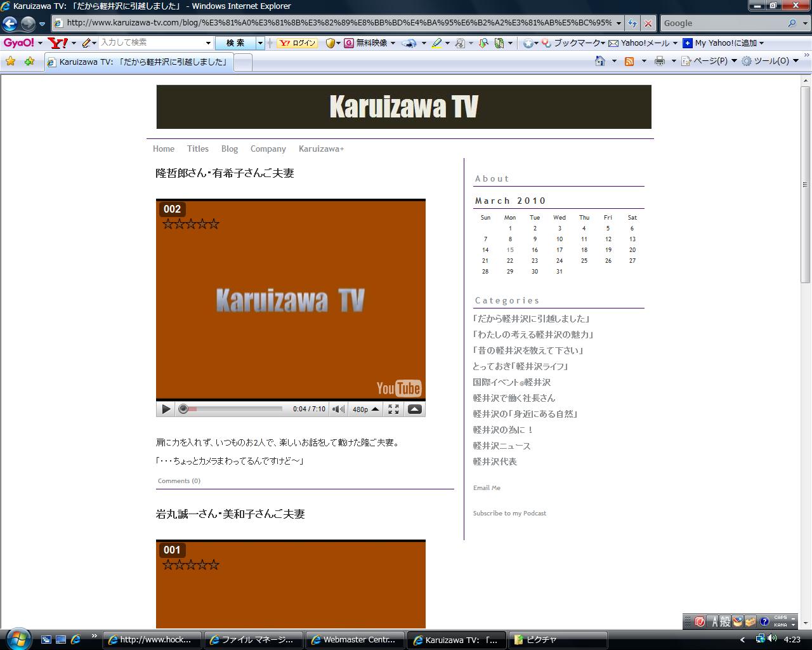Click pop-up arrow button on video player
This screenshot has height=650, width=812.
(415, 409)
